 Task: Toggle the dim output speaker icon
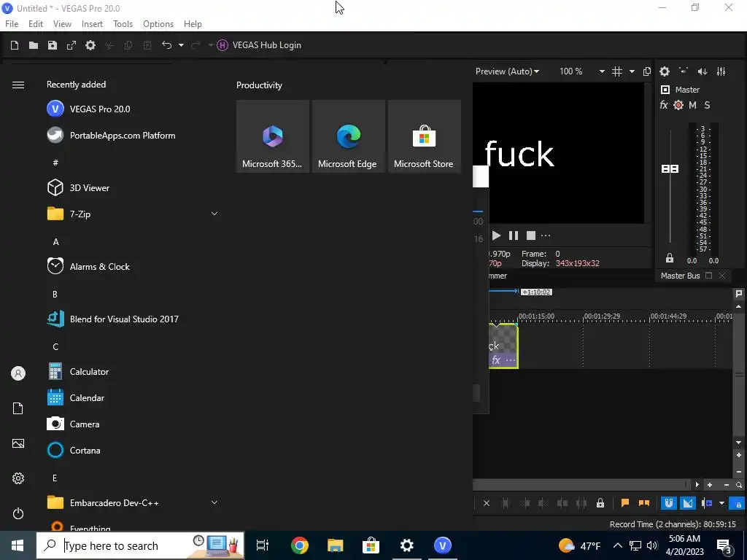pos(703,71)
